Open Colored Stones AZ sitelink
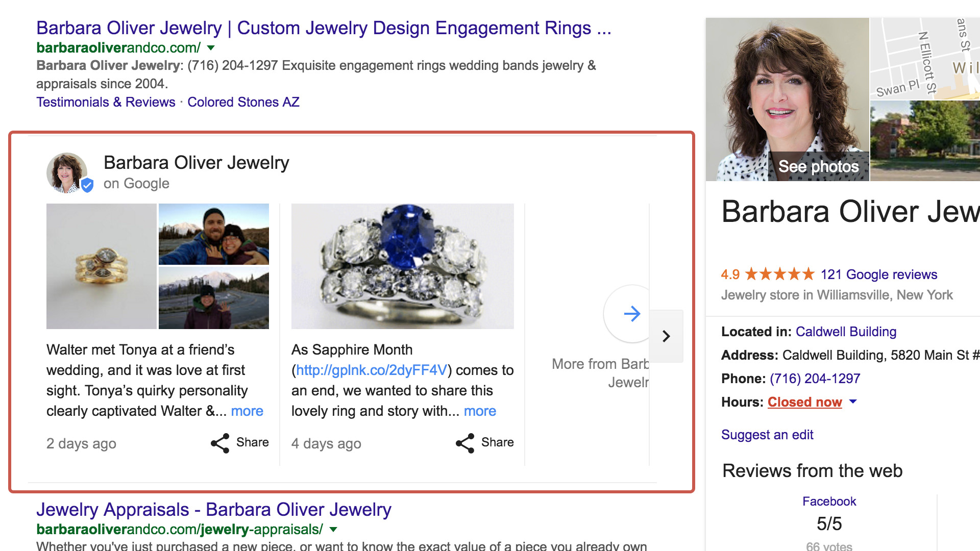This screenshot has height=551, width=980. pos(243,102)
